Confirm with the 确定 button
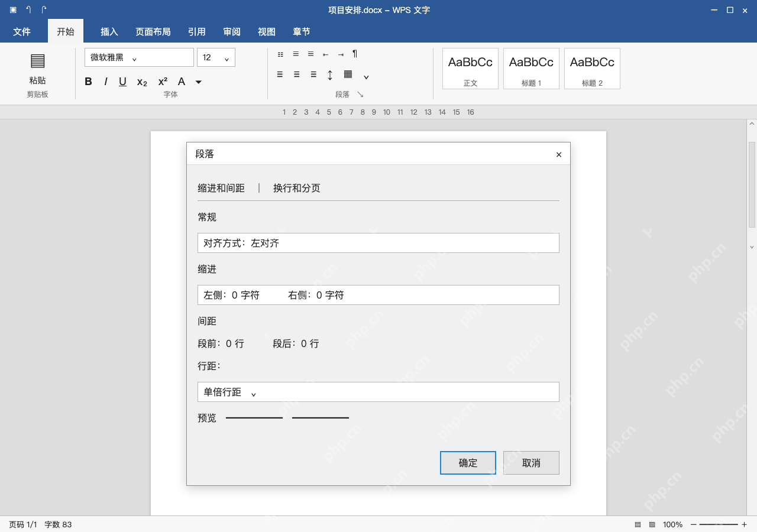Viewport: 757px width, 532px height. 468,463
